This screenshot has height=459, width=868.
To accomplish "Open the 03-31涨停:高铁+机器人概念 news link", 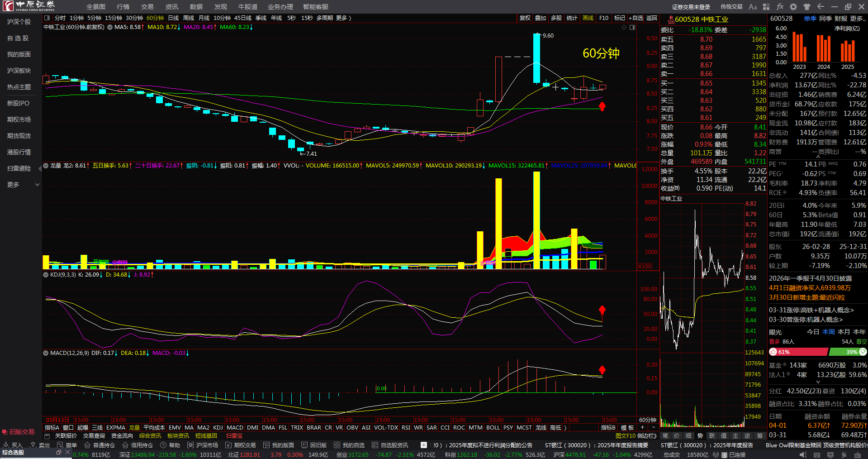I will [811, 310].
